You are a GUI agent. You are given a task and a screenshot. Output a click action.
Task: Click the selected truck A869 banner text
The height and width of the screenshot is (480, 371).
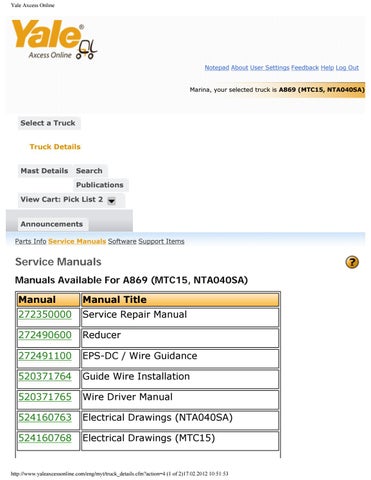(277, 90)
